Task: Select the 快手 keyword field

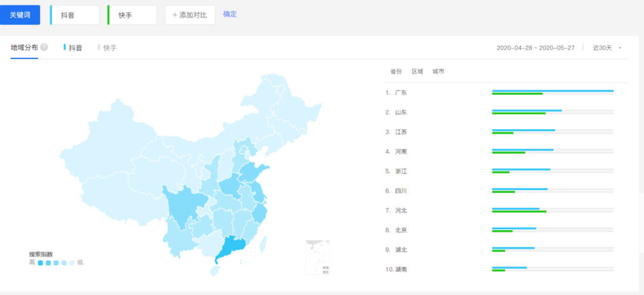Action: pos(132,15)
